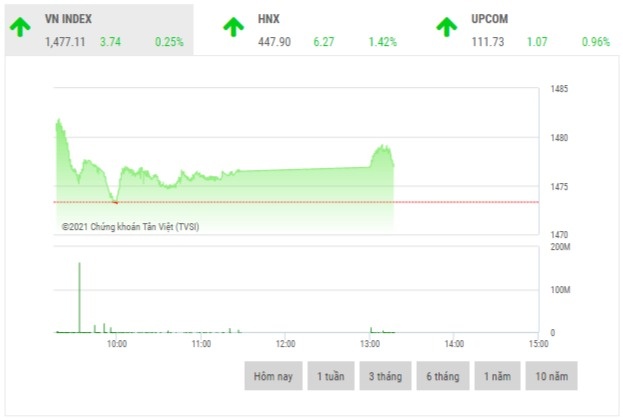The image size is (623, 420).
Task: Choose the 6 tháng time range
Action: (442, 376)
